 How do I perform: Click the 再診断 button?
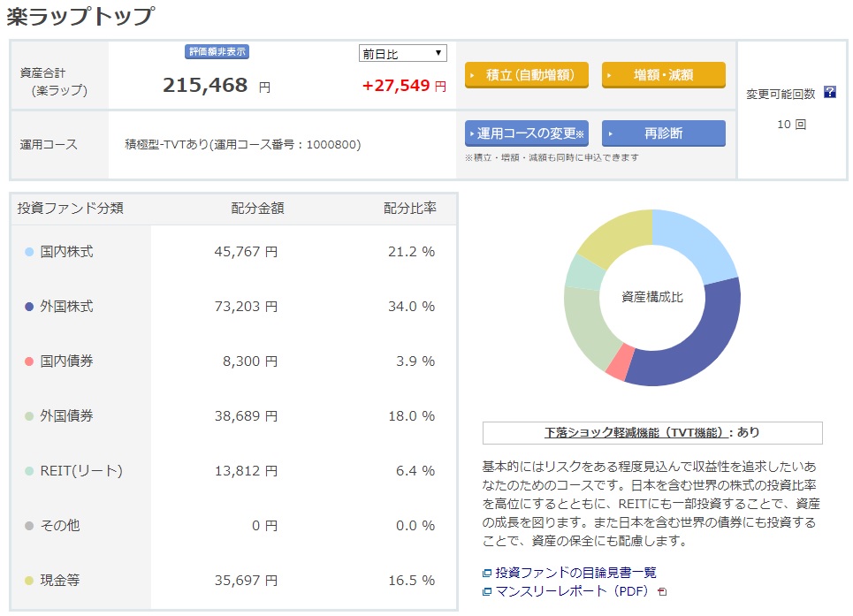point(664,133)
